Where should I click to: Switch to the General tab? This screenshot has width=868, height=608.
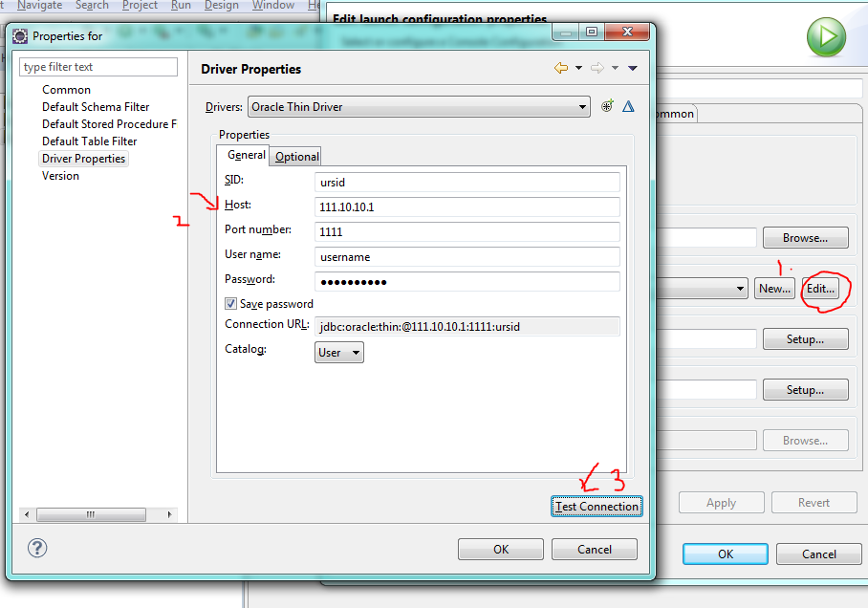click(246, 155)
